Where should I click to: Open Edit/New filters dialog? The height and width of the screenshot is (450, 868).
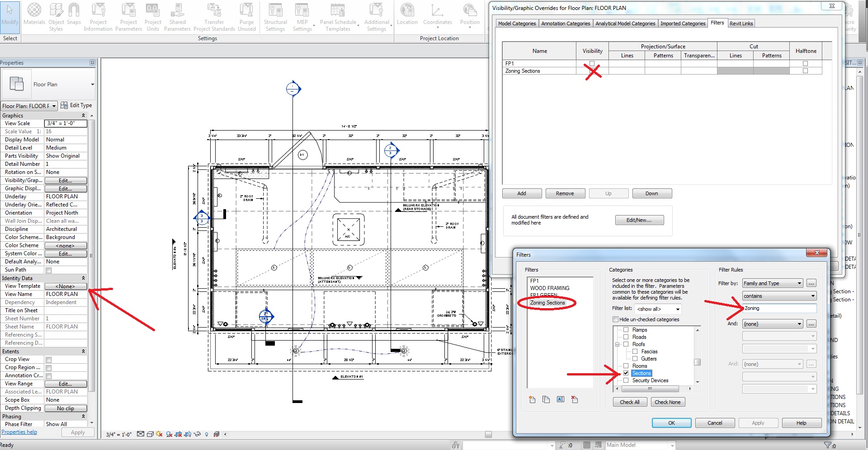coord(639,220)
